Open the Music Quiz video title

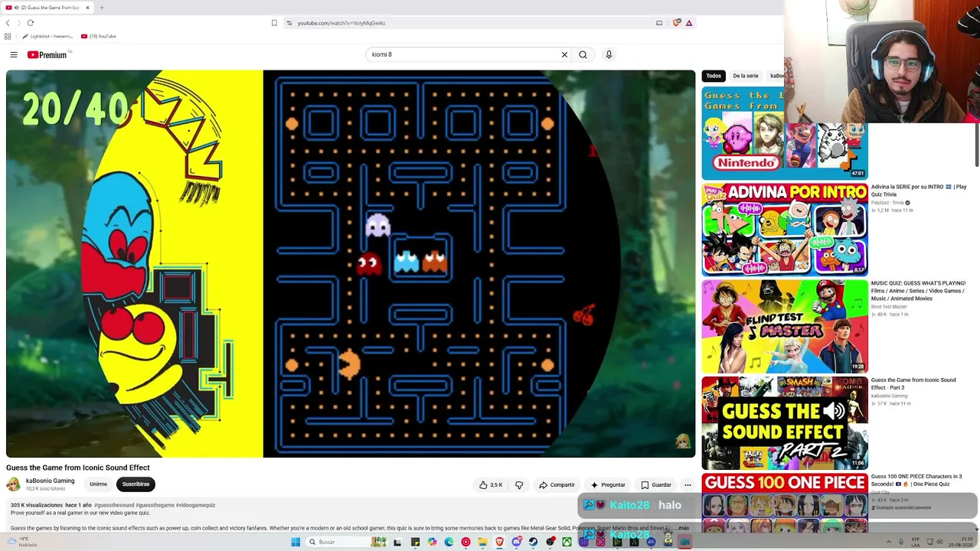(x=918, y=291)
